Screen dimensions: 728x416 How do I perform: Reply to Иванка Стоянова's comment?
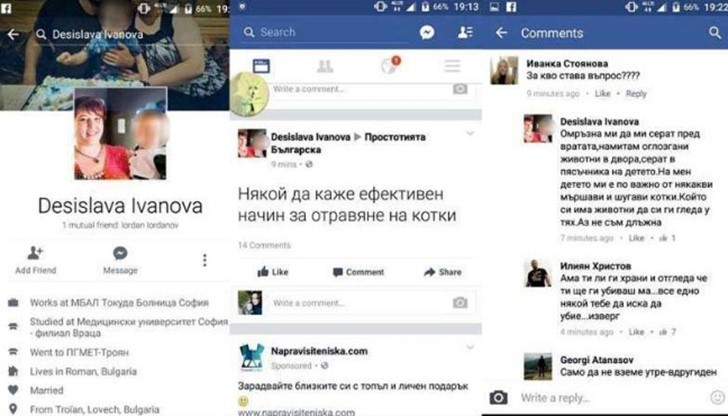[x=636, y=93]
